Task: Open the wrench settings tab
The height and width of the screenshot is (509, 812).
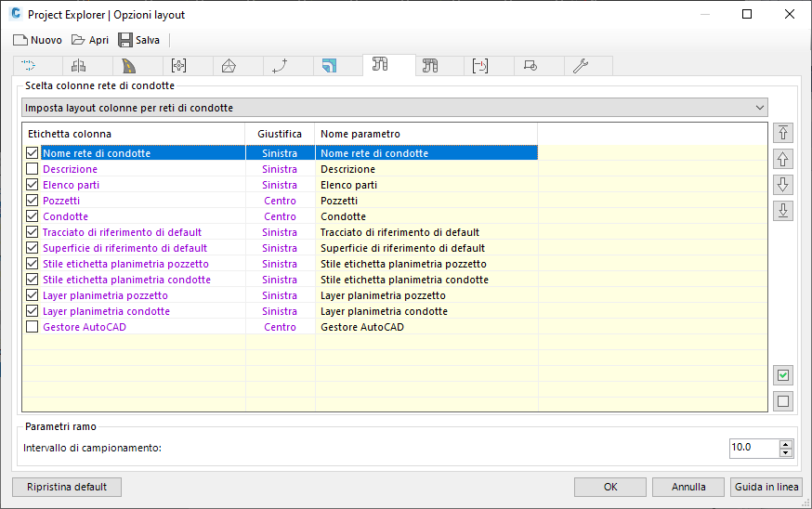Action: click(581, 66)
